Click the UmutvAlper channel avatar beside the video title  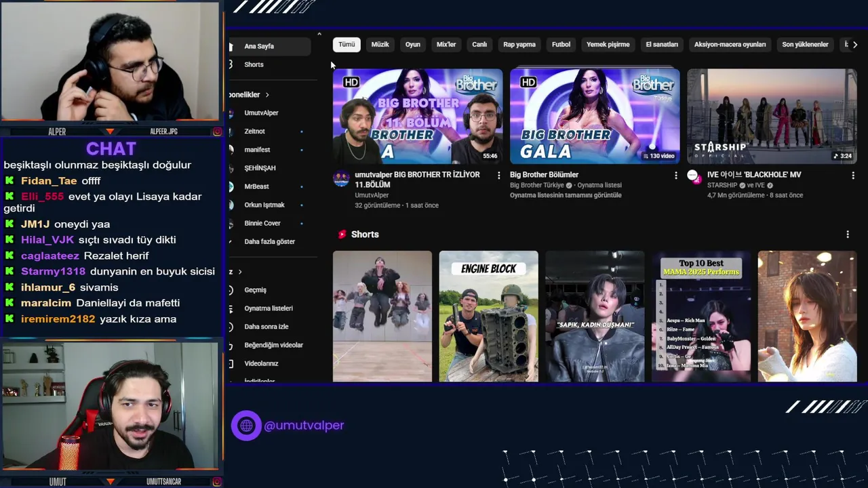tap(341, 179)
